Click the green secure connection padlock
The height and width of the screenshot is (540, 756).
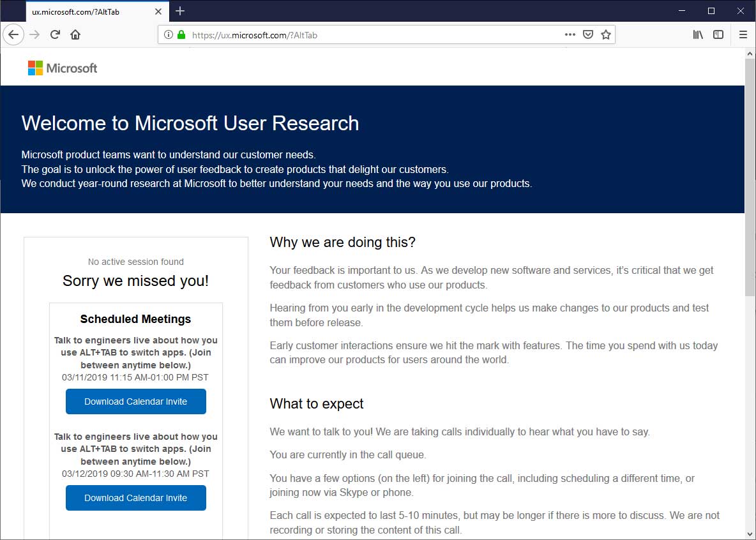181,34
